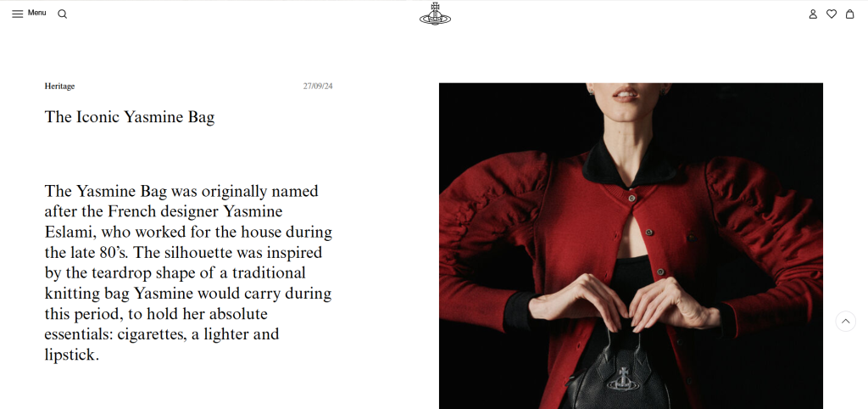
Task: Click the article date 27/09/24
Action: [318, 86]
